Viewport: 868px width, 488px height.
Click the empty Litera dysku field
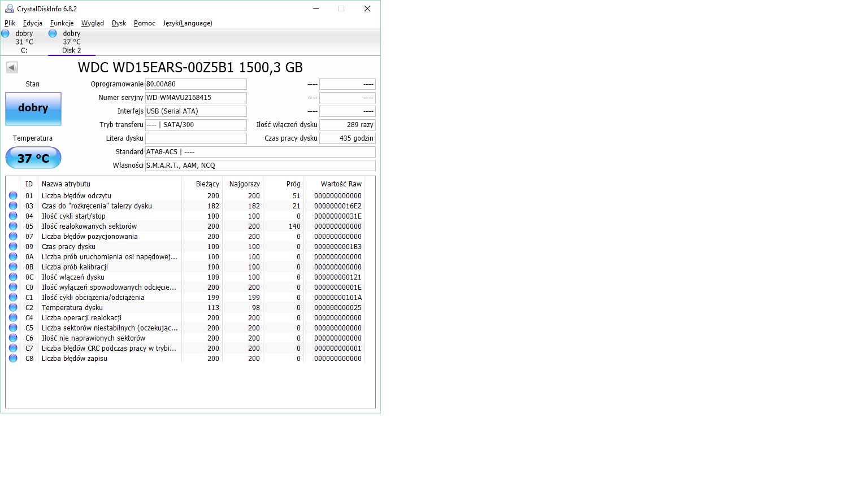(x=196, y=138)
